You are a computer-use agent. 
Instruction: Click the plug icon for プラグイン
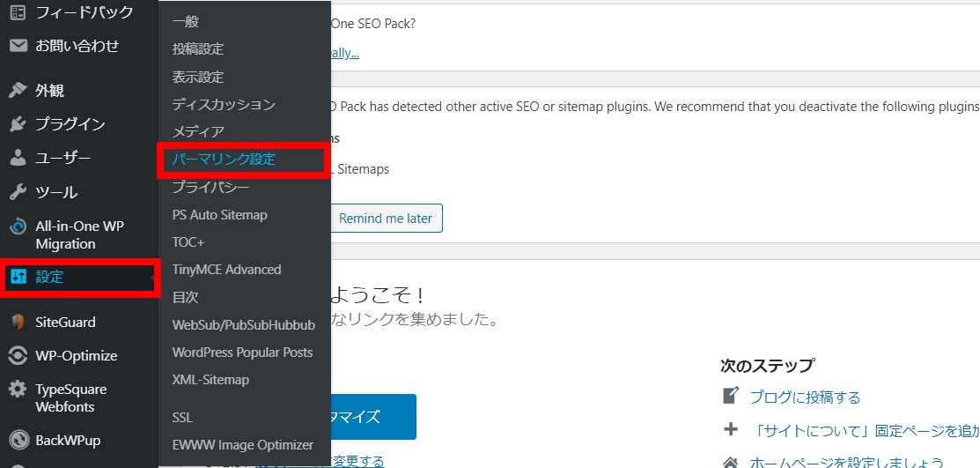[x=18, y=124]
